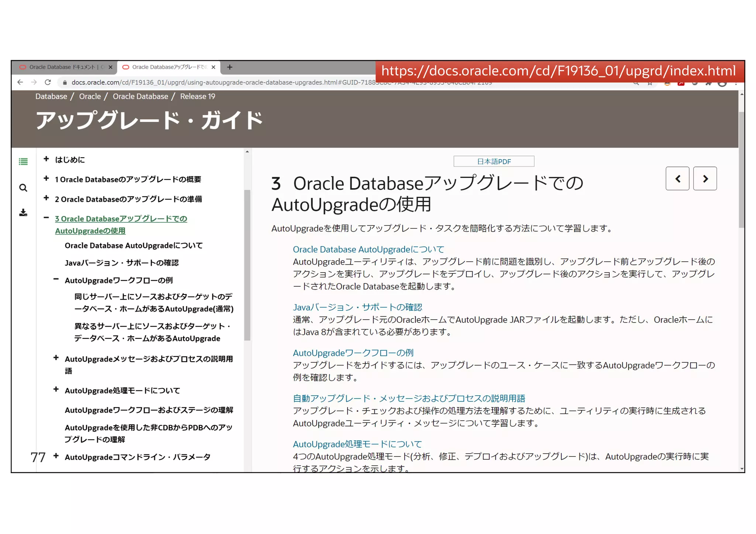The width and height of the screenshot is (756, 534).
Task: Open AutoUpgradeワークフローの例 in the sidebar
Action: (x=118, y=280)
